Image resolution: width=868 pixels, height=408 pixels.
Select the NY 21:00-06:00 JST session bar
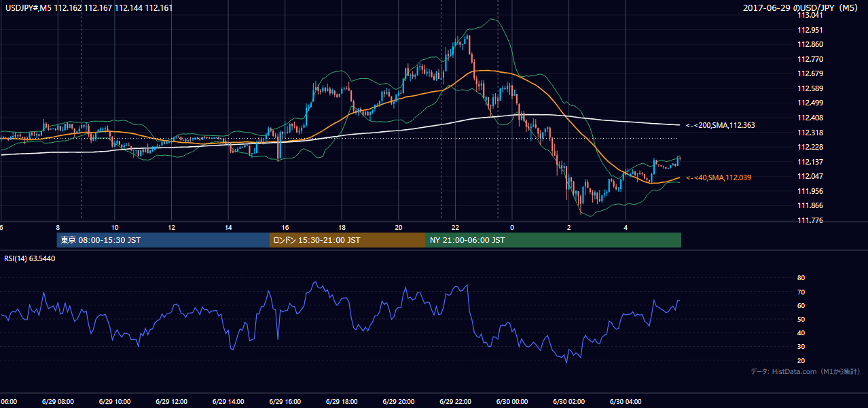pyautogui.click(x=554, y=240)
